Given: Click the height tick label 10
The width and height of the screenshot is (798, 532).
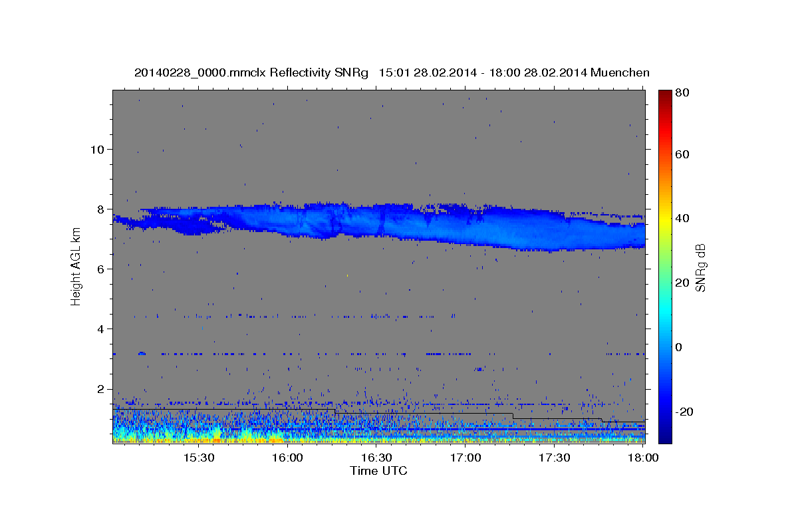Looking at the screenshot, I should (98, 149).
